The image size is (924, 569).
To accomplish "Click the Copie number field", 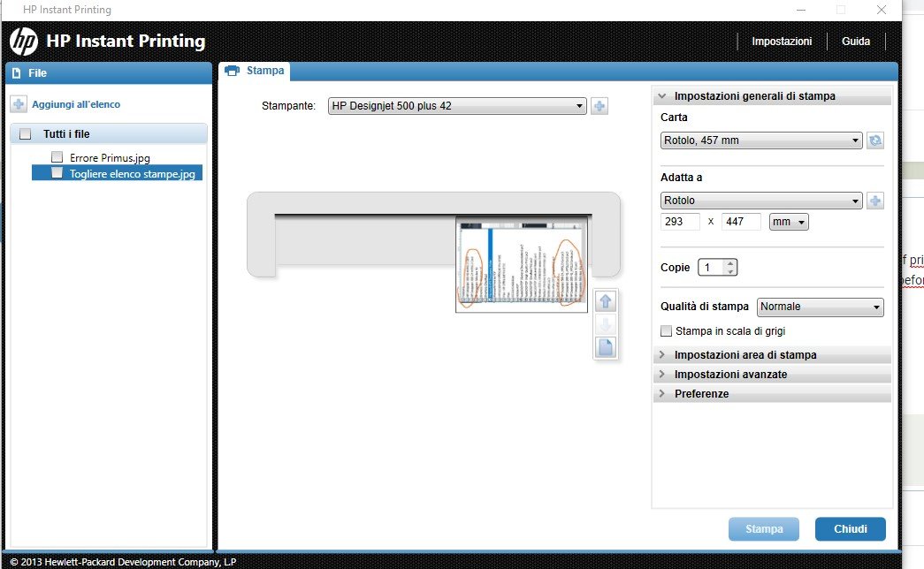I will tap(712, 268).
